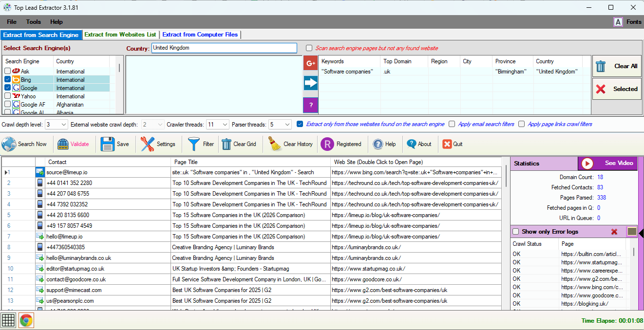Switch to Extract from Websites List tab
The width and height of the screenshot is (644, 330).
tap(120, 35)
